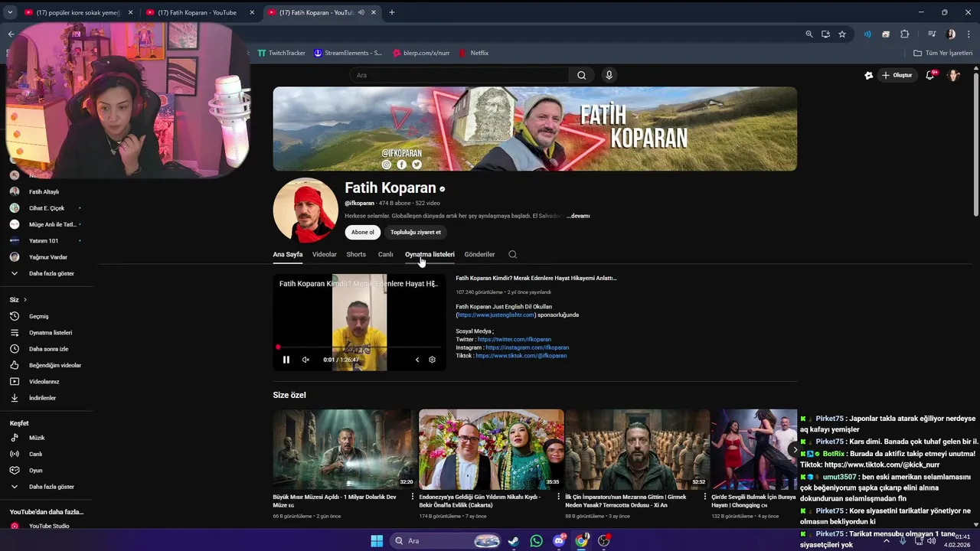This screenshot has width=980, height=551.
Task: Open YouTube notifications bell
Action: (930, 75)
